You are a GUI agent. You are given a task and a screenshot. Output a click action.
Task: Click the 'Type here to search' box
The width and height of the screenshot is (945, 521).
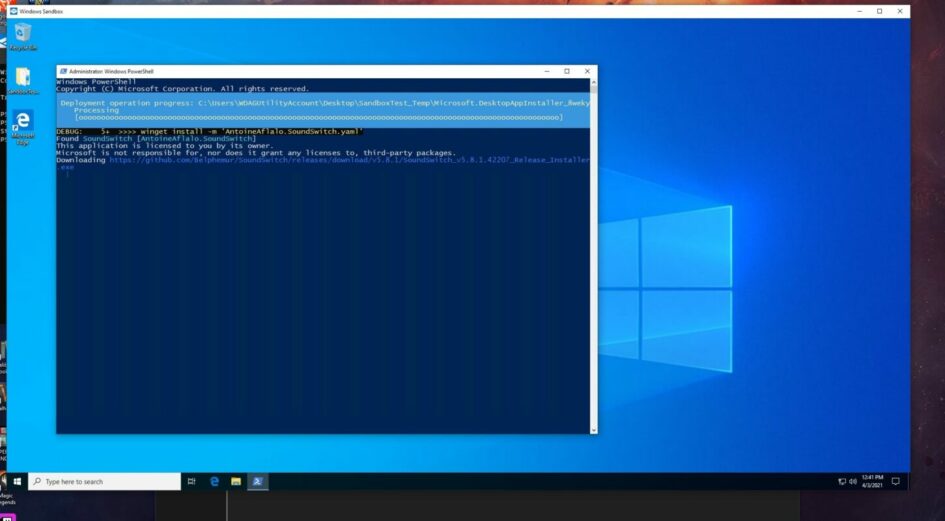pos(104,481)
